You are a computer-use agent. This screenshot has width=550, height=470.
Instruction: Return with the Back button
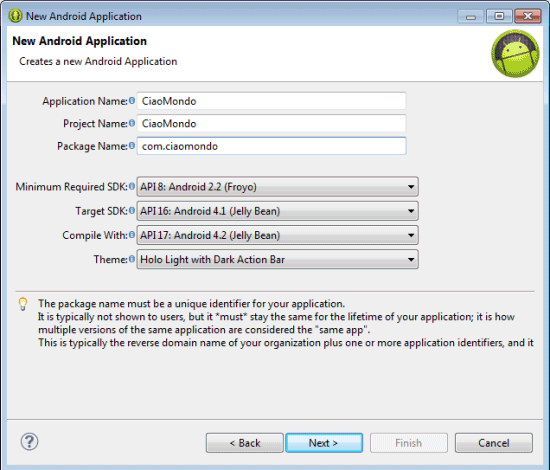(244, 443)
